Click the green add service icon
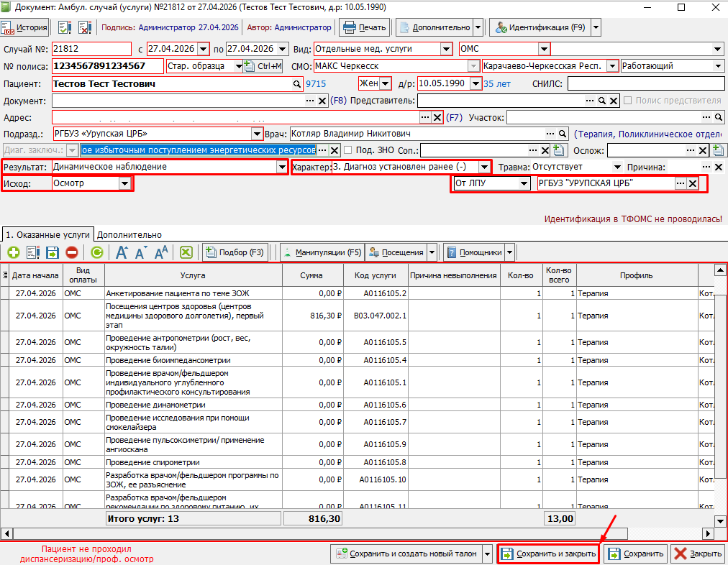This screenshot has height=565, width=728. tap(14, 252)
